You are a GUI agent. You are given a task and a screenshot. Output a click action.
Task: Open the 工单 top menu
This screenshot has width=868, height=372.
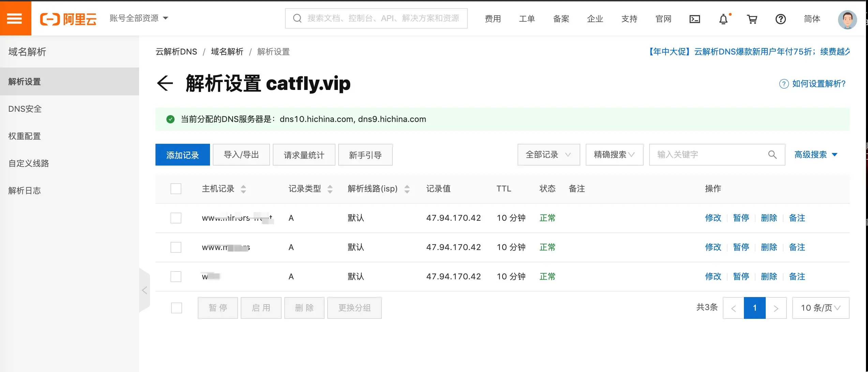coord(527,19)
